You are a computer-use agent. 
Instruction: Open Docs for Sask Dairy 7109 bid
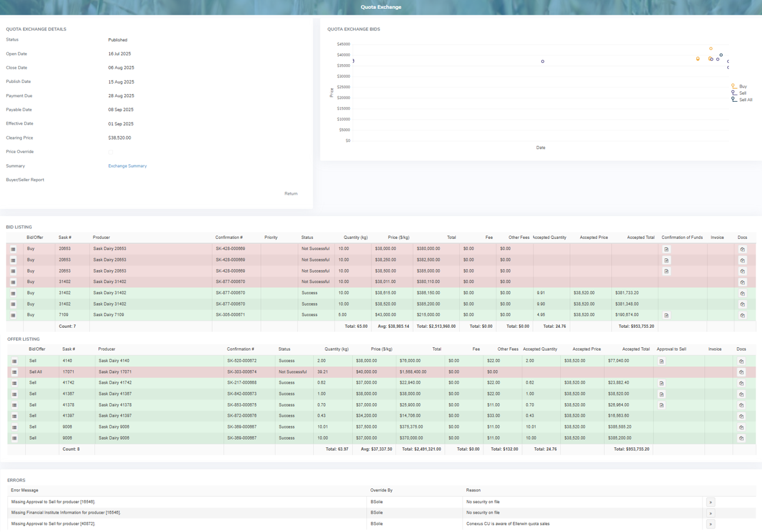(742, 315)
